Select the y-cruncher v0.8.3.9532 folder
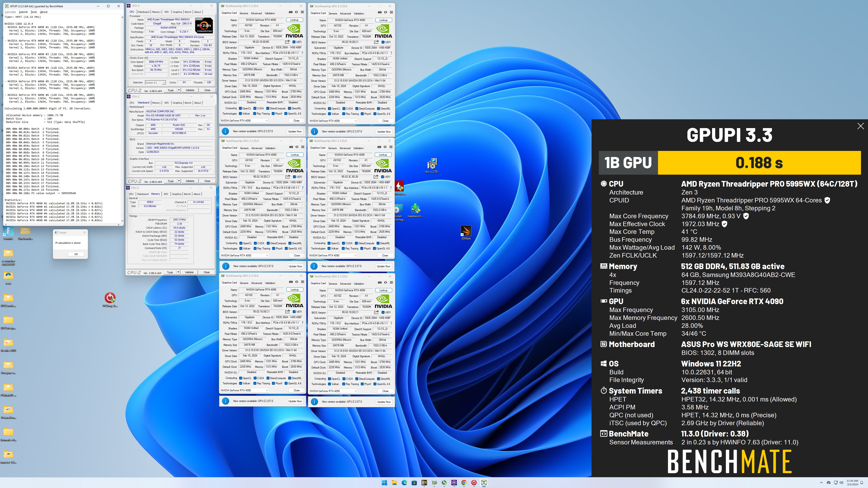This screenshot has width=868, height=488. tap(8, 257)
